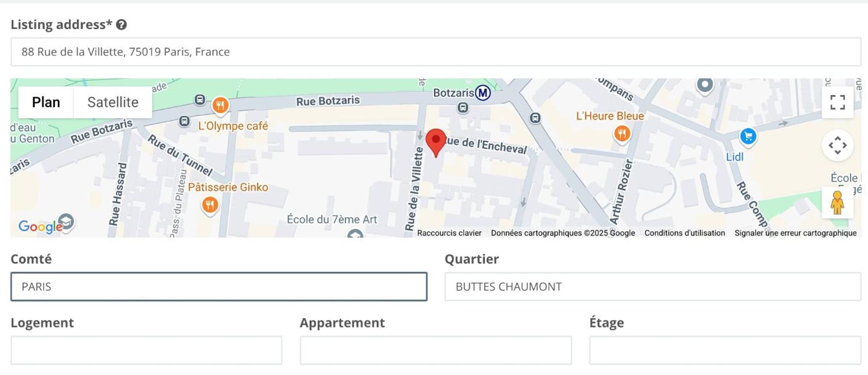Image resolution: width=868 pixels, height=375 pixels.
Task: Click the École du 7ème Art label
Action: pos(332,219)
